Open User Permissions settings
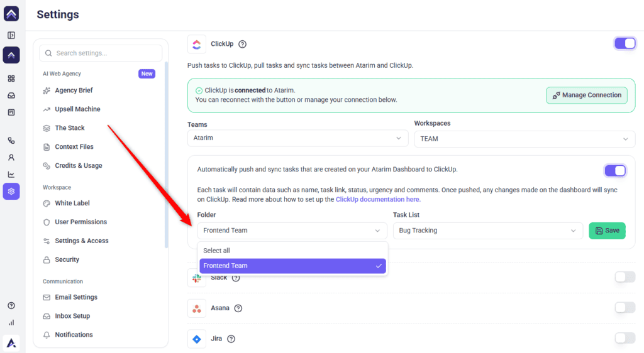 (x=81, y=222)
